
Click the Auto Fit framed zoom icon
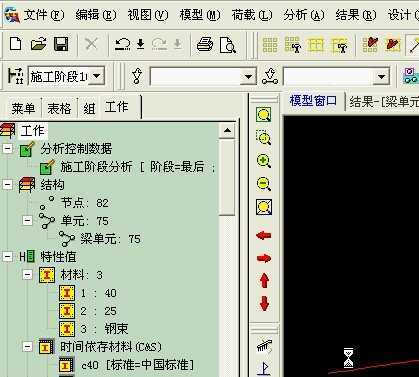(x=264, y=207)
